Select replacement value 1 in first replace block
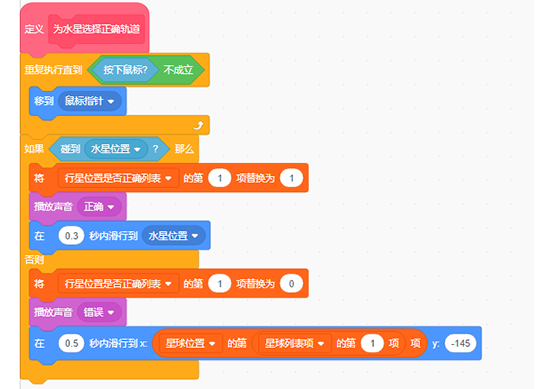Viewport: 552px width, 389px height. 291,178
